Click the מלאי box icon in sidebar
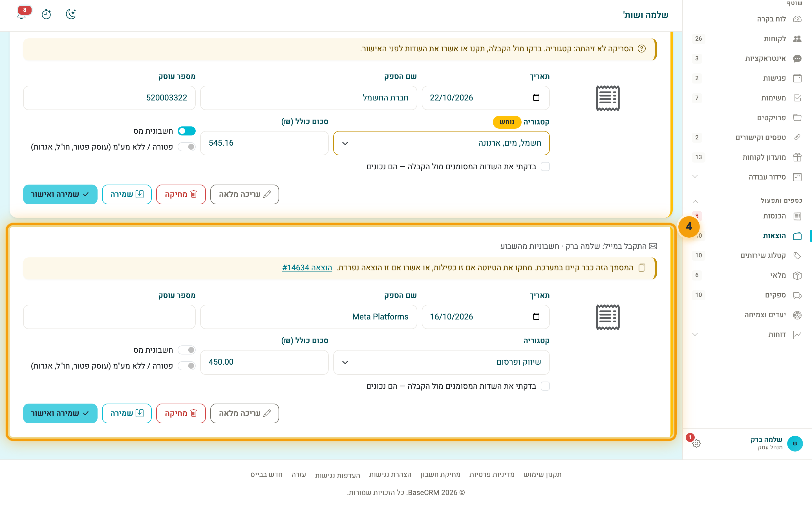Screen dimensions: 812x508 point(797,275)
